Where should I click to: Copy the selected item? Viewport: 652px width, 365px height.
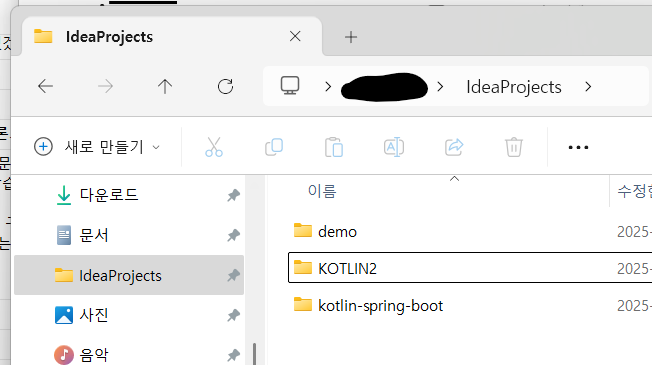[274, 147]
